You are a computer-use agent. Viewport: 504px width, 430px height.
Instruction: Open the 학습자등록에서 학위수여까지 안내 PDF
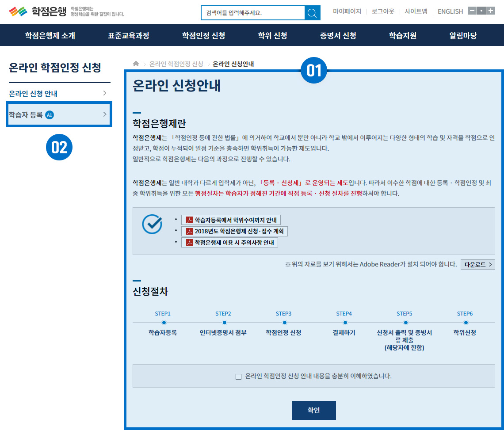231,220
